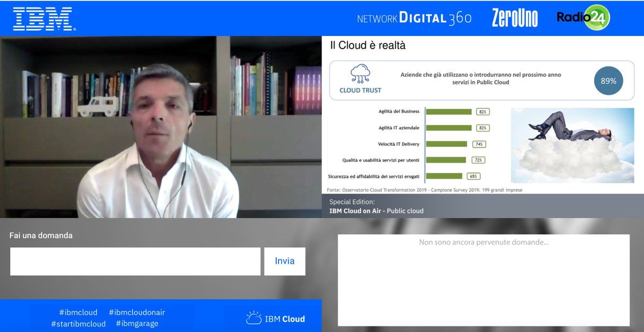Screen dimensions: 644x332
Task: Click the green bar for Sicurezza ed affidabilità
Action: [x=444, y=176]
